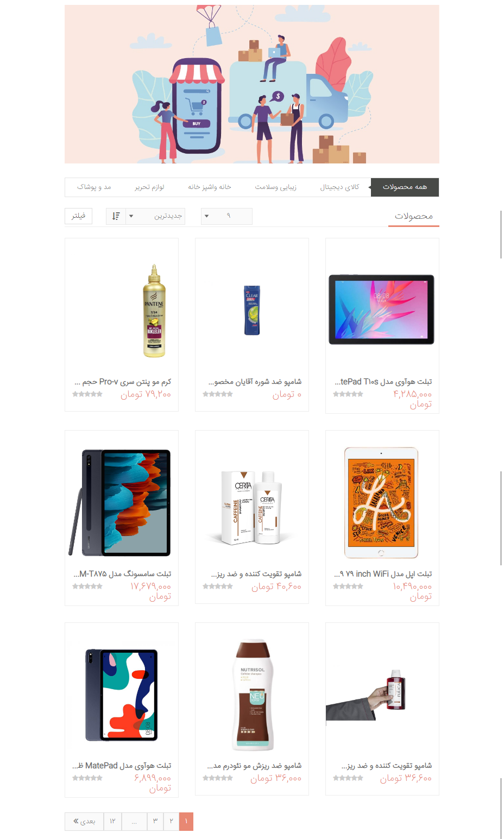The image size is (504, 839).
Task: Rate the Samsung tablet product stars
Action: coord(87,586)
